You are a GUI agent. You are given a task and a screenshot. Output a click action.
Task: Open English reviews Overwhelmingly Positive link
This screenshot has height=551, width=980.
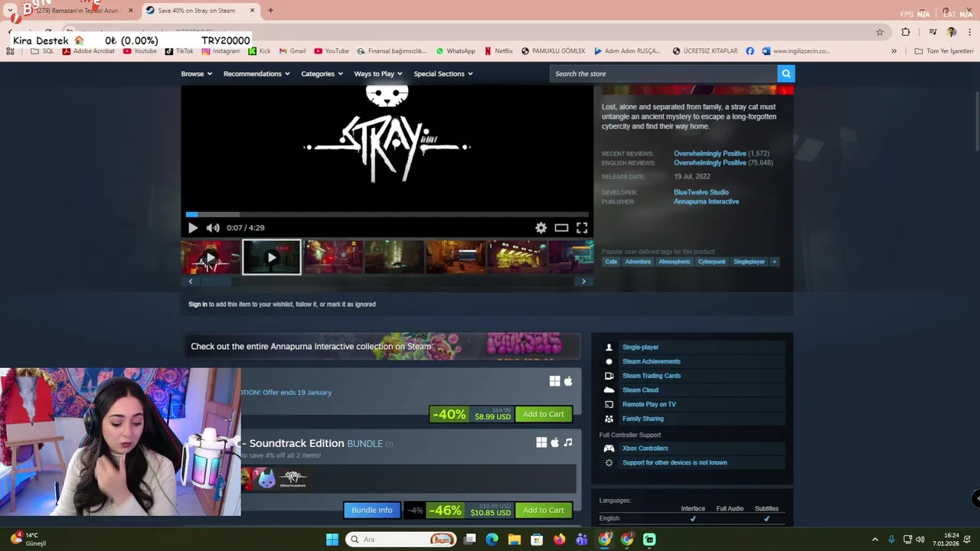pos(710,163)
